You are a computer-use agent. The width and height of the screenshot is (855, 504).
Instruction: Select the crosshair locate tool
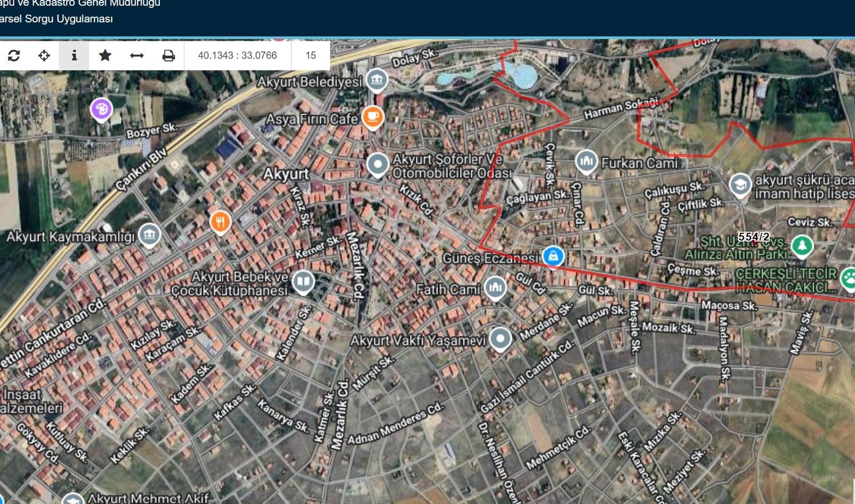pos(44,56)
